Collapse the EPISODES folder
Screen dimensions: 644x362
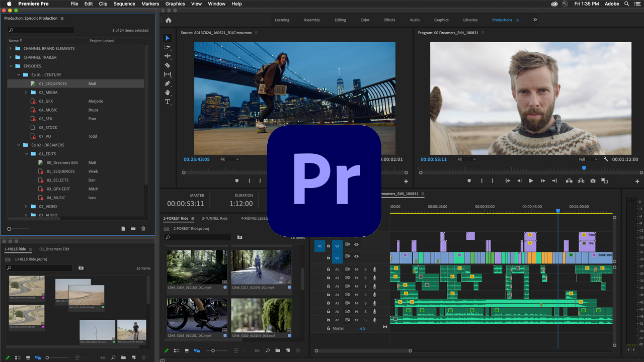click(x=11, y=66)
